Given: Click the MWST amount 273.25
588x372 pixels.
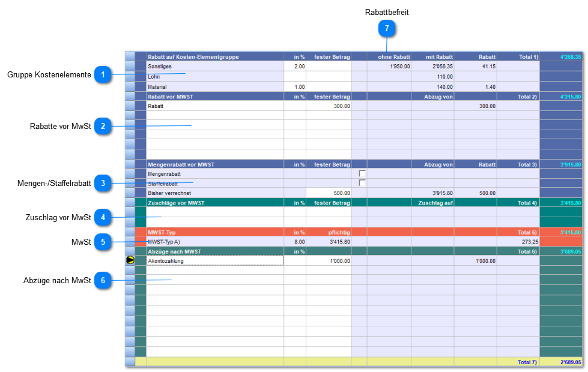Looking at the screenshot, I should 530,242.
